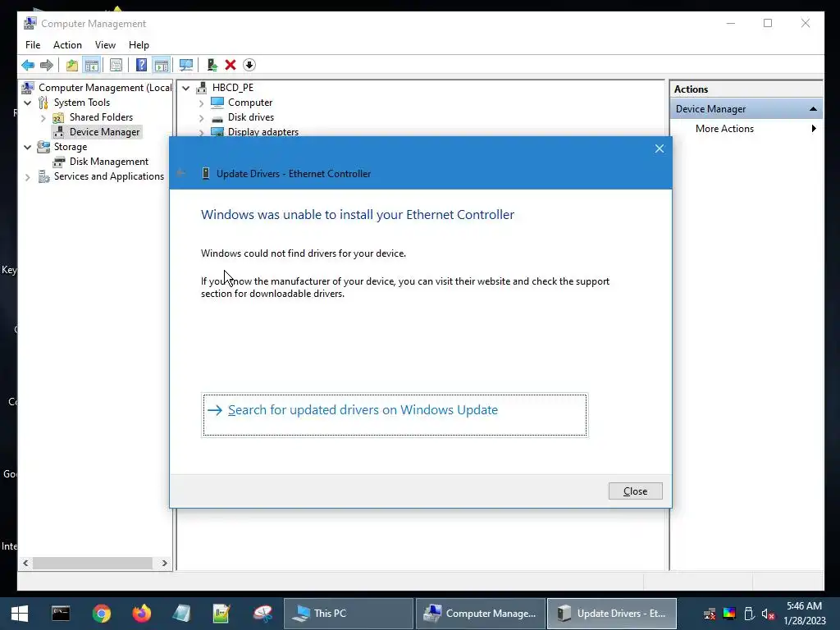Image resolution: width=840 pixels, height=630 pixels.
Task: Expand Services and Applications node
Action: coord(27,177)
